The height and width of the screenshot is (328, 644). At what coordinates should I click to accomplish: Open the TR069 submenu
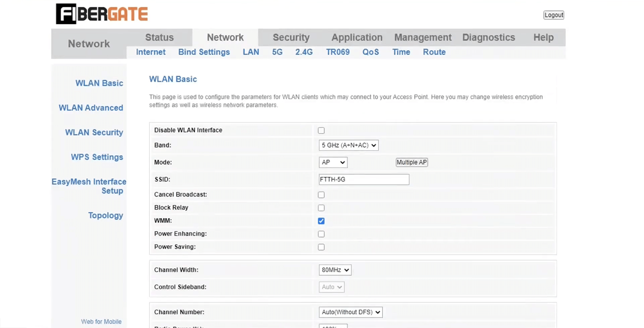pos(338,52)
